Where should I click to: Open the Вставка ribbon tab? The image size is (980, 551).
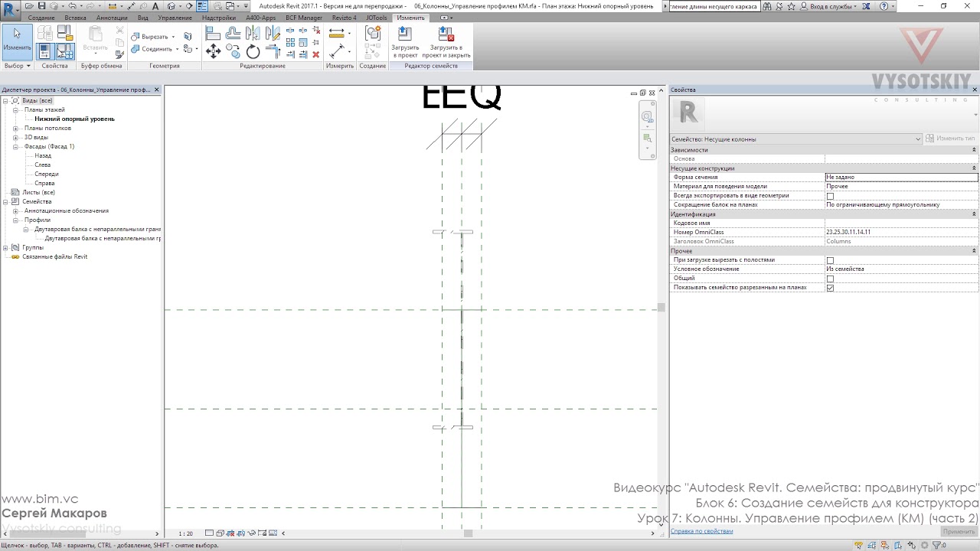click(x=75, y=18)
